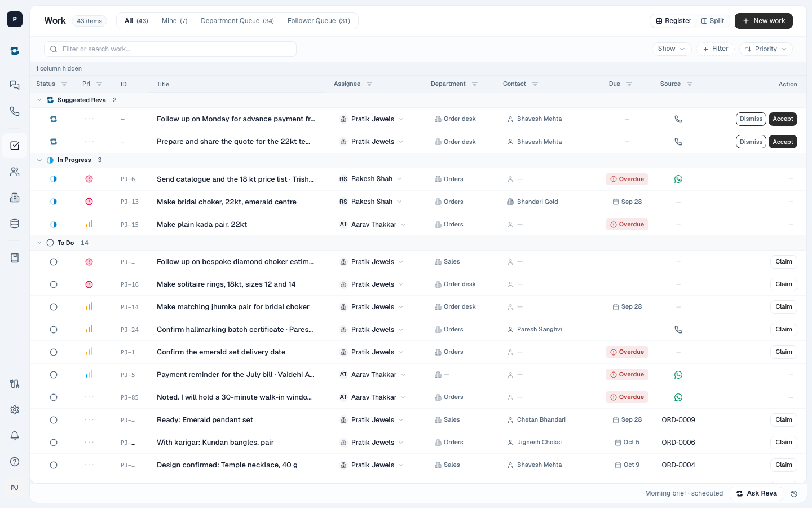Toggle status circle for 'Make matching jhumka pair'
The width and height of the screenshot is (812, 508).
[x=54, y=307]
